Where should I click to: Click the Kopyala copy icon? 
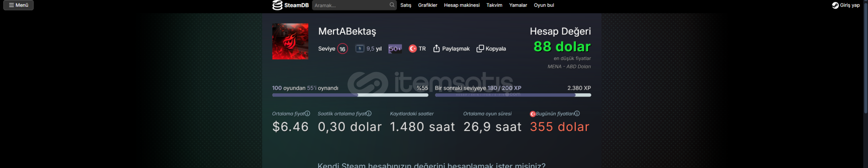click(x=480, y=48)
